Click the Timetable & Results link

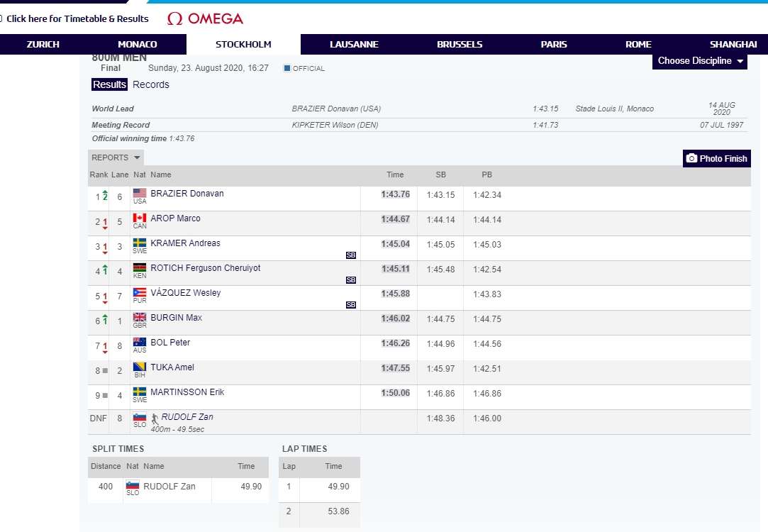pos(77,18)
